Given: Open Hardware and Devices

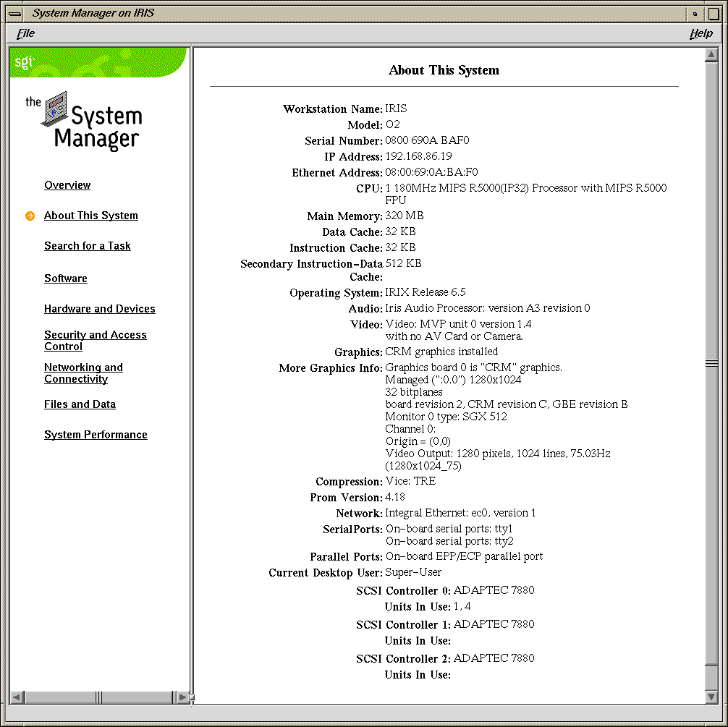Looking at the screenshot, I should click(99, 309).
